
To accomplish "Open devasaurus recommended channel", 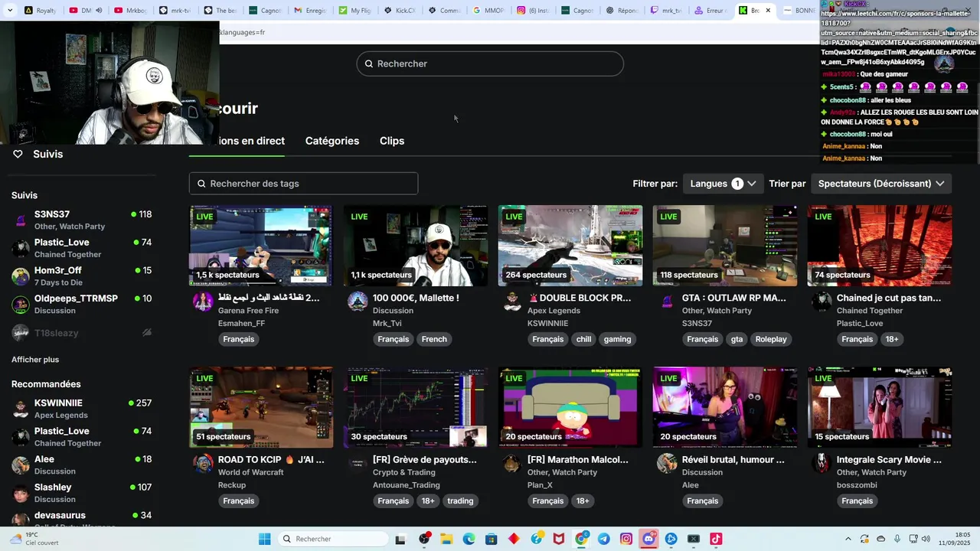I will pos(82,518).
